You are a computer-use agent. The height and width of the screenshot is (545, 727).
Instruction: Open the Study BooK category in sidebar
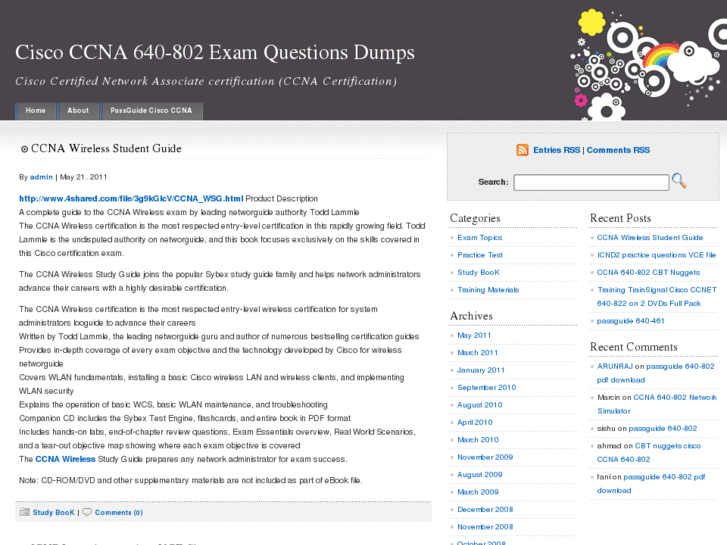click(478, 272)
